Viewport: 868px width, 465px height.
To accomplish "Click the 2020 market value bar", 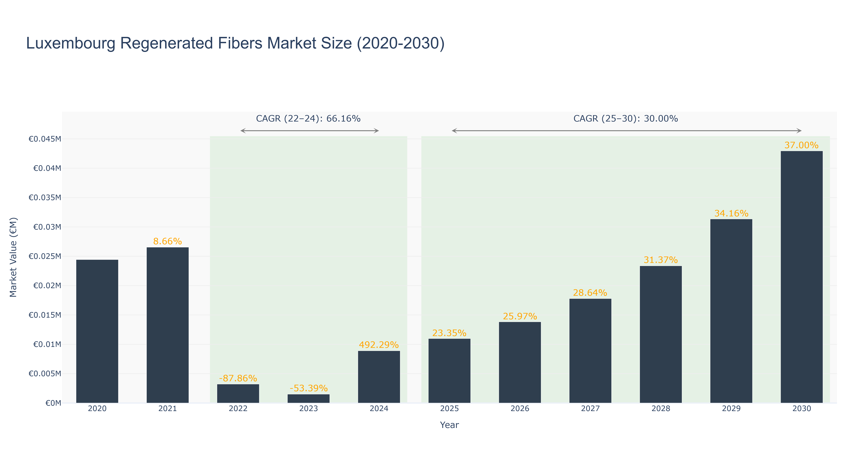I will (97, 331).
